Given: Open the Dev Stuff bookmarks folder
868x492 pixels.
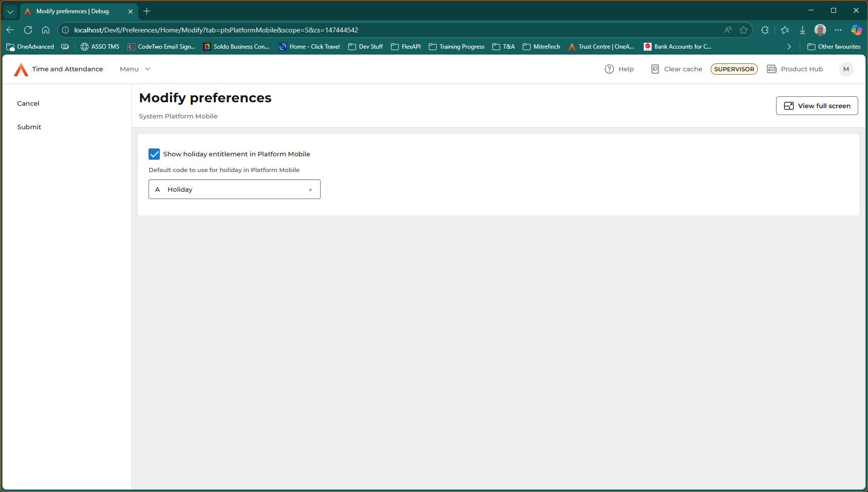Looking at the screenshot, I should pyautogui.click(x=365, y=47).
